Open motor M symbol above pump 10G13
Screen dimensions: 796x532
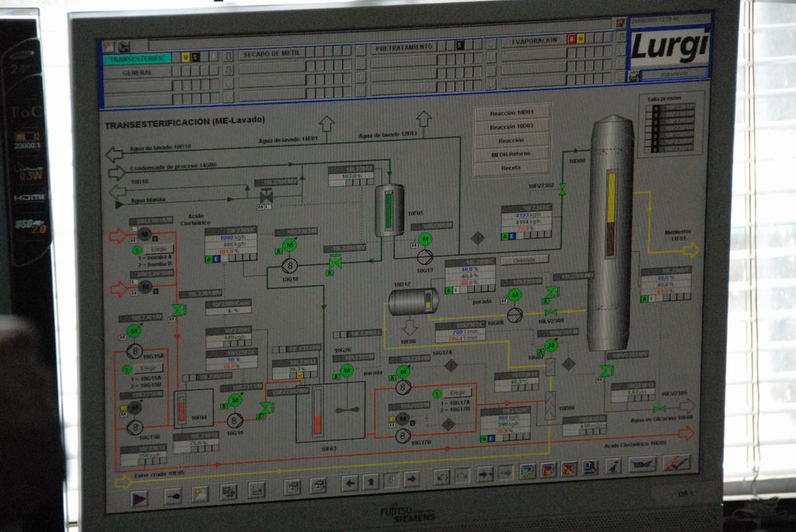[x=425, y=239]
